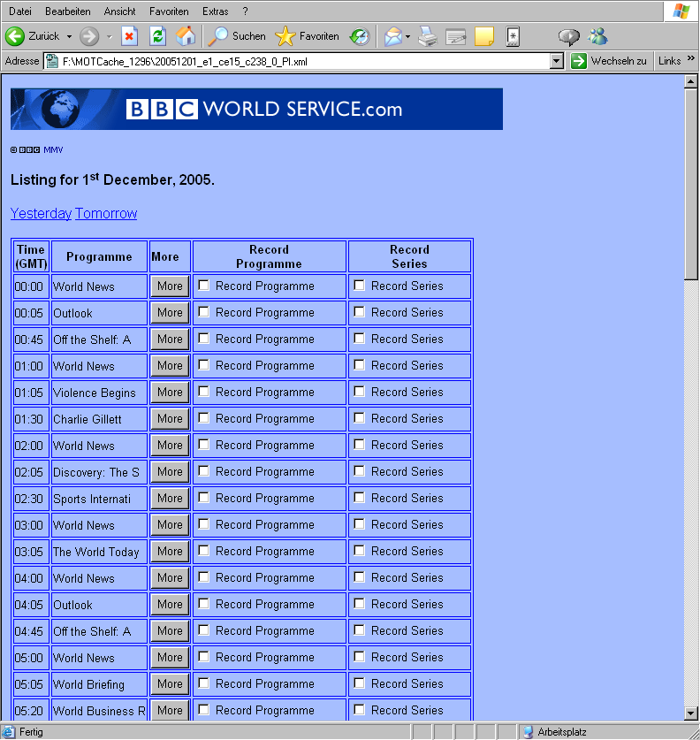The height and width of the screenshot is (740, 700).
Task: Open the Favoriten menu
Action: point(169,11)
